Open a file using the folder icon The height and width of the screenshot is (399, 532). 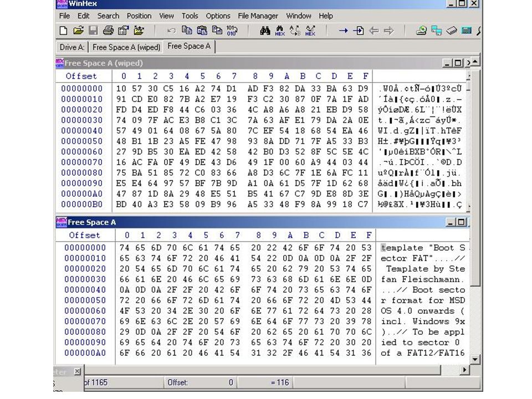click(78, 30)
